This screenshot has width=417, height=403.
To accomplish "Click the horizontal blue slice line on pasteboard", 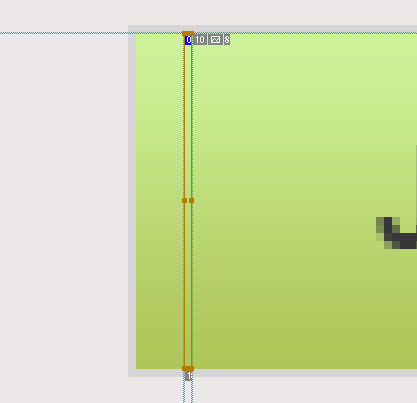I will (63, 33).
